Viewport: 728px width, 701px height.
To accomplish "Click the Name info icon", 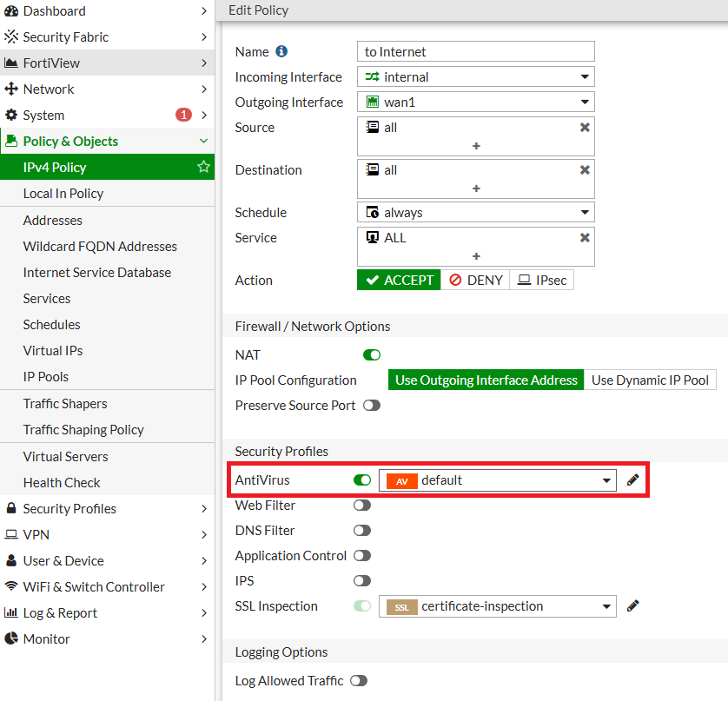I will (x=281, y=51).
